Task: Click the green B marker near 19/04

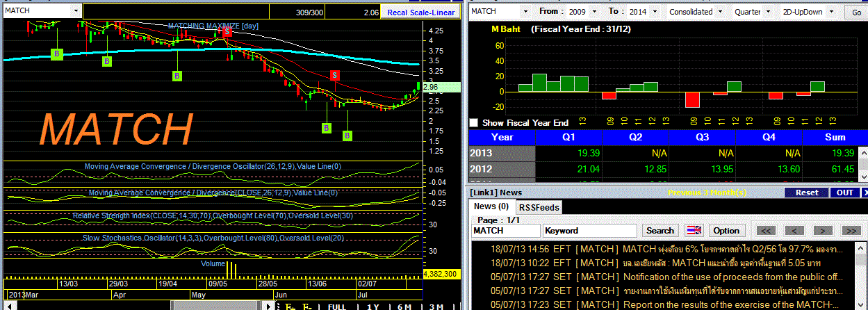Action: 177,76
